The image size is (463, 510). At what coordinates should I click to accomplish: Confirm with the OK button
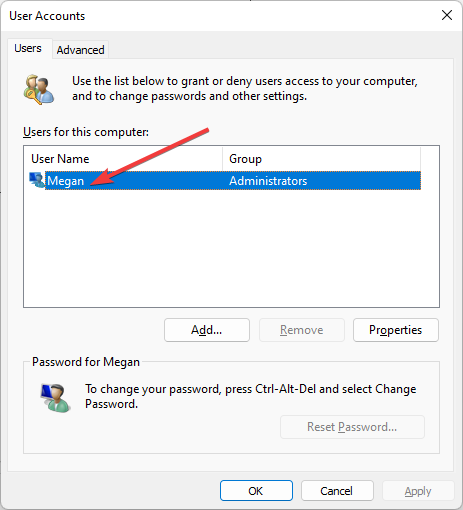tap(256, 491)
